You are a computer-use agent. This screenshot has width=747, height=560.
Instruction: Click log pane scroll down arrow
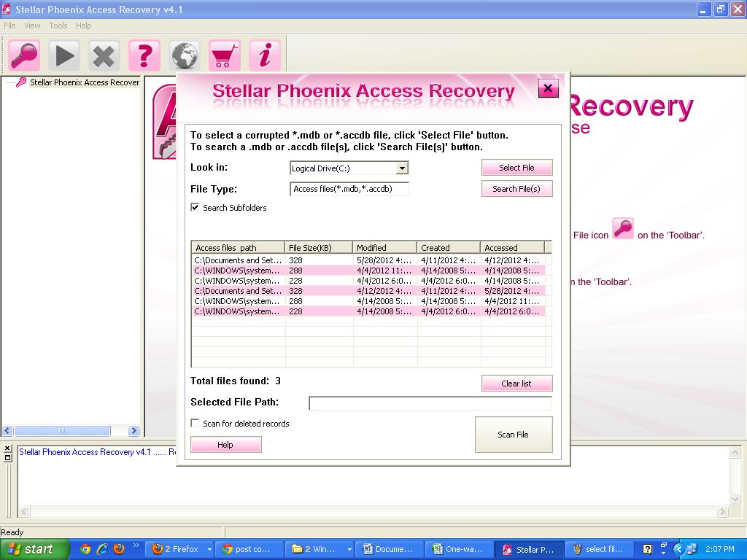tap(735, 499)
